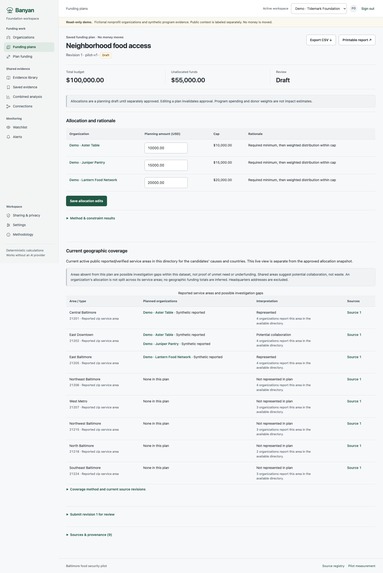The image size is (383, 573).
Task: Click the Sign out link
Action: [368, 8]
